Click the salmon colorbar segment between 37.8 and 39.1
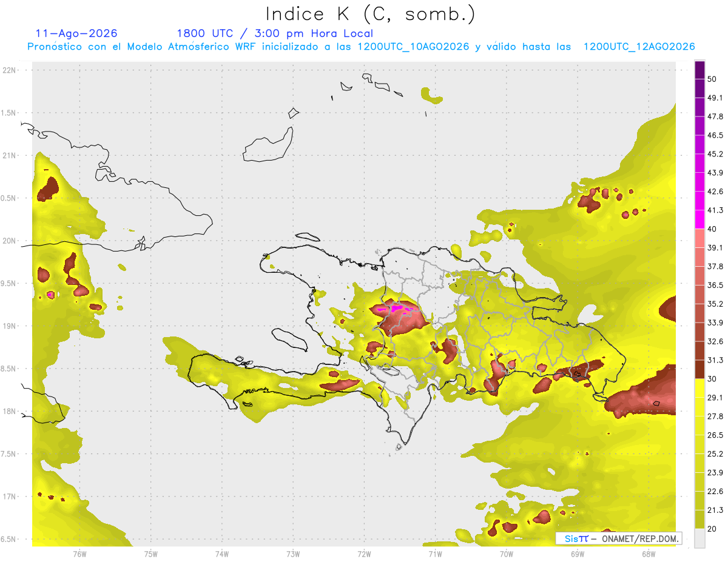This screenshot has height=562, width=728. [x=699, y=257]
